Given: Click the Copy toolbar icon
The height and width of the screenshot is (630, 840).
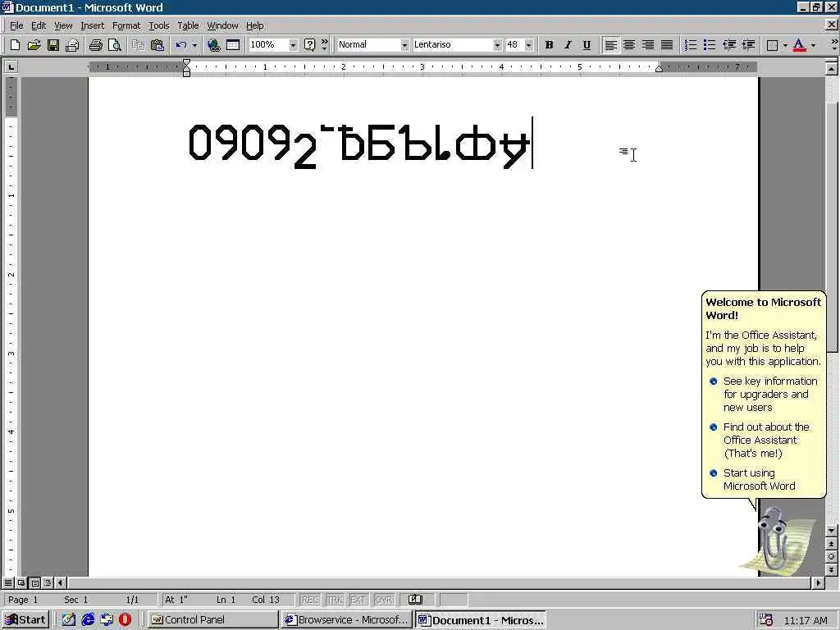Looking at the screenshot, I should click(x=138, y=45).
